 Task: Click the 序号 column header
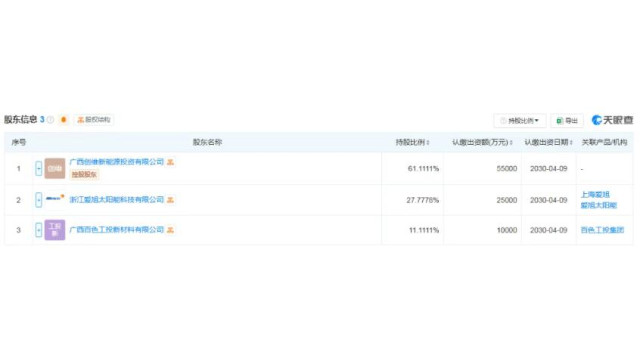18,142
